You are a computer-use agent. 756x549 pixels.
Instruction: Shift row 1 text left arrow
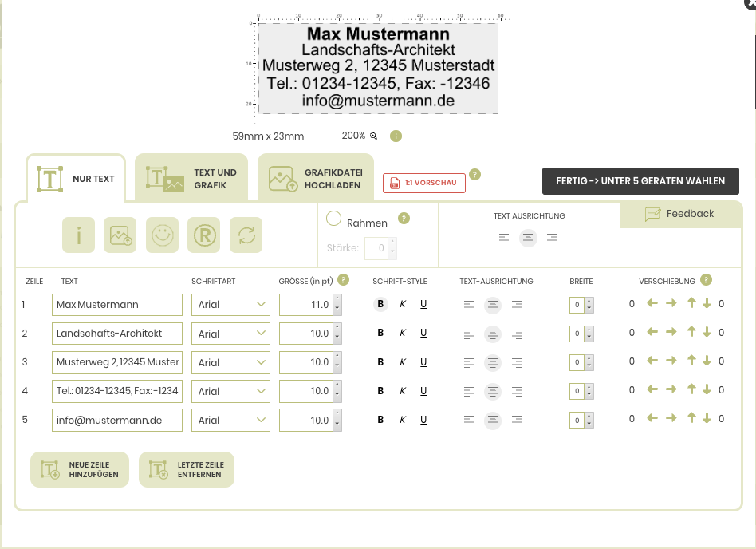click(x=652, y=303)
